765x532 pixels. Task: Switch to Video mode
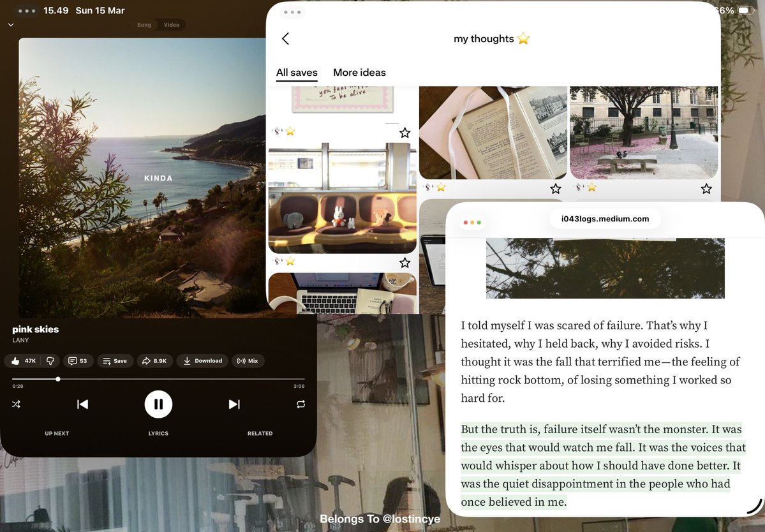pos(171,25)
